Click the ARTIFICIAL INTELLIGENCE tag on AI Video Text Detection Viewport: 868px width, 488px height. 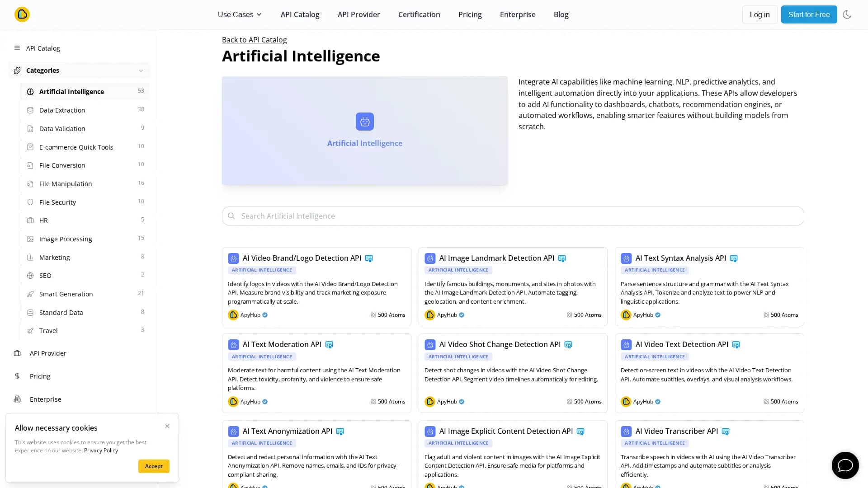[655, 357]
